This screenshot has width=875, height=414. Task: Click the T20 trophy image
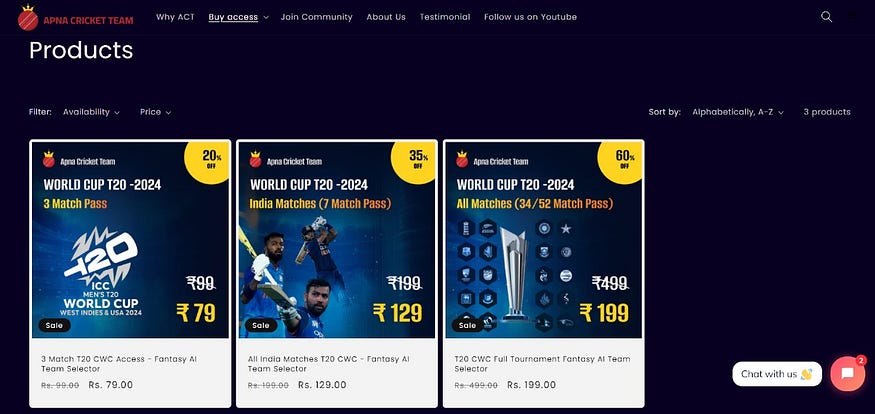click(x=514, y=273)
